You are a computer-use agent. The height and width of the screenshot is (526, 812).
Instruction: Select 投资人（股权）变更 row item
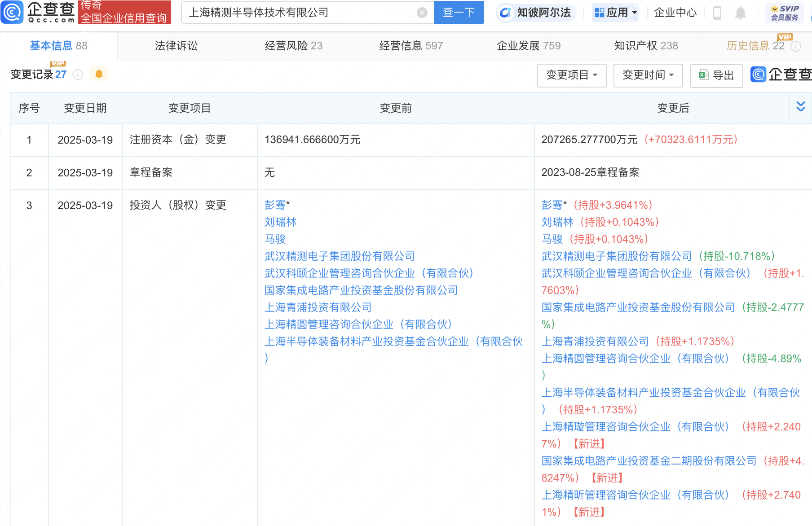[178, 205]
